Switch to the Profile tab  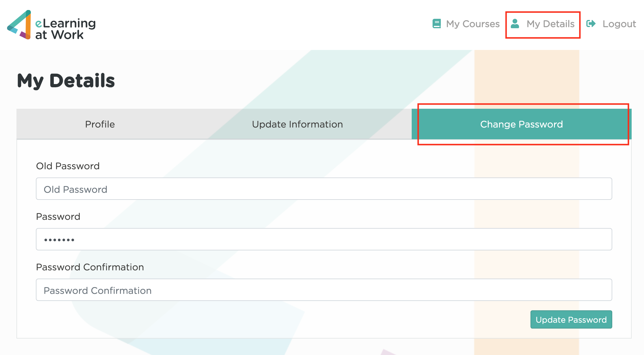pos(100,124)
